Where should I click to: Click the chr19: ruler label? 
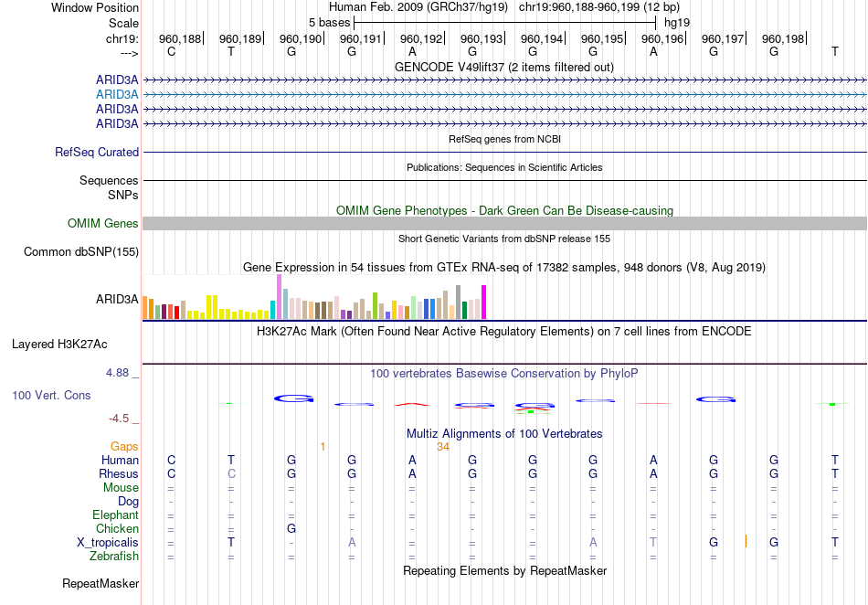click(122, 38)
